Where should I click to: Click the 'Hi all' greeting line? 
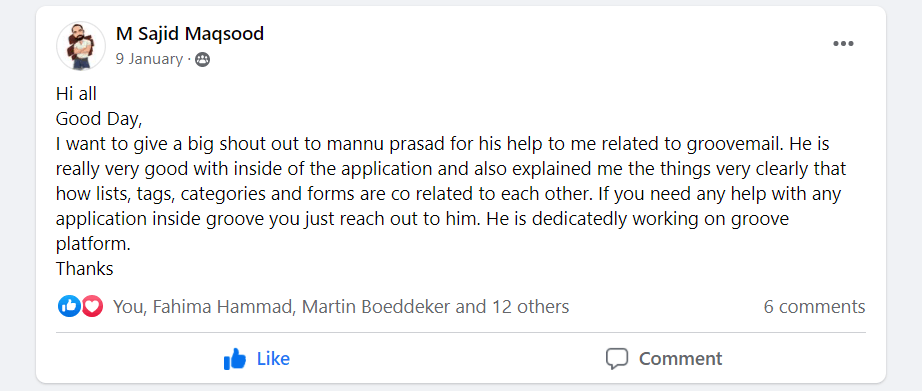coord(76,93)
